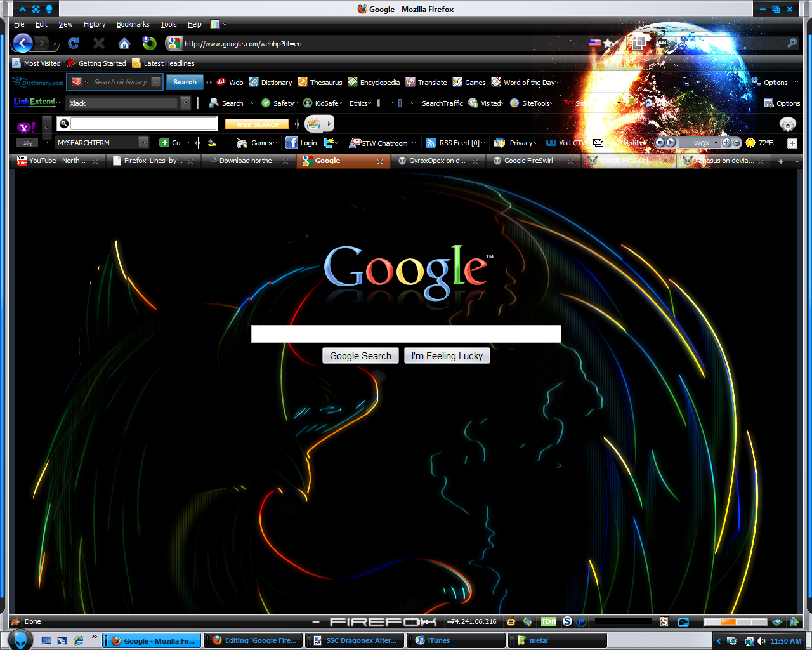The image size is (812, 650).
Task: Click the Google Search button
Action: (360, 355)
